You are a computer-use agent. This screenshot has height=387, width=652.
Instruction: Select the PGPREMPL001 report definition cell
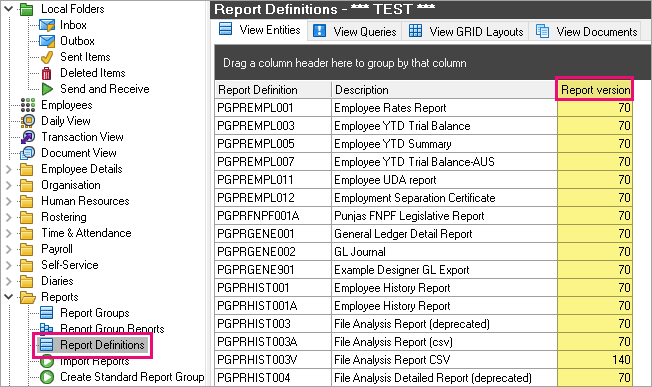click(x=273, y=108)
